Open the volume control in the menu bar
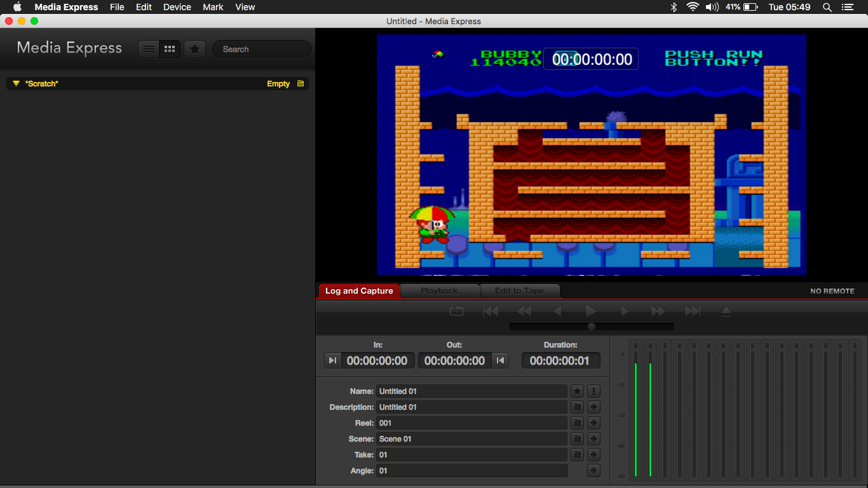 712,7
